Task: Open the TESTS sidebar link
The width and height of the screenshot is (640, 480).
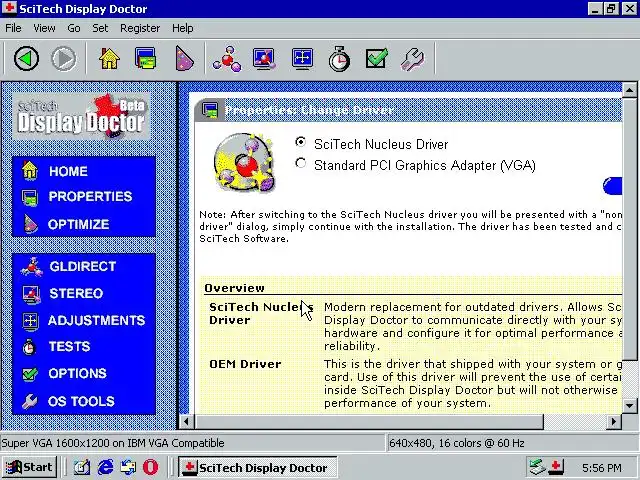Action: point(69,347)
